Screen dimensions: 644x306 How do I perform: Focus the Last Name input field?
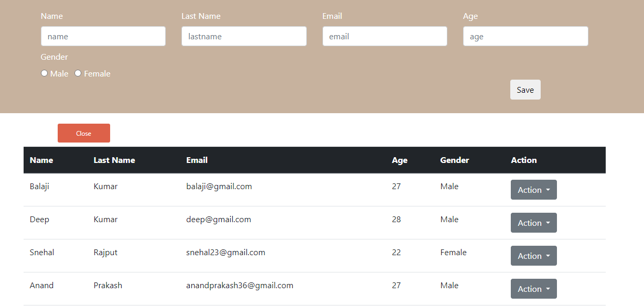[244, 36]
